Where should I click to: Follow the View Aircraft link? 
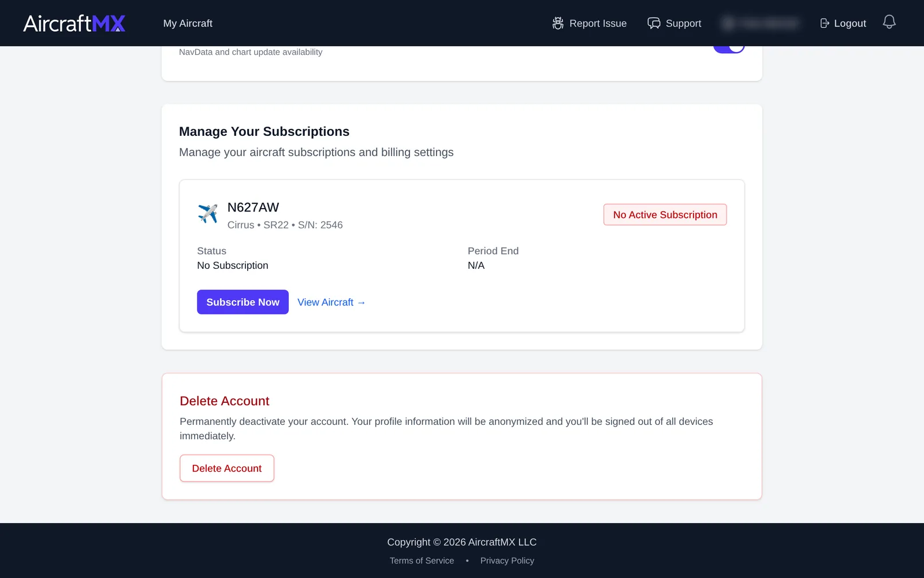[331, 302]
